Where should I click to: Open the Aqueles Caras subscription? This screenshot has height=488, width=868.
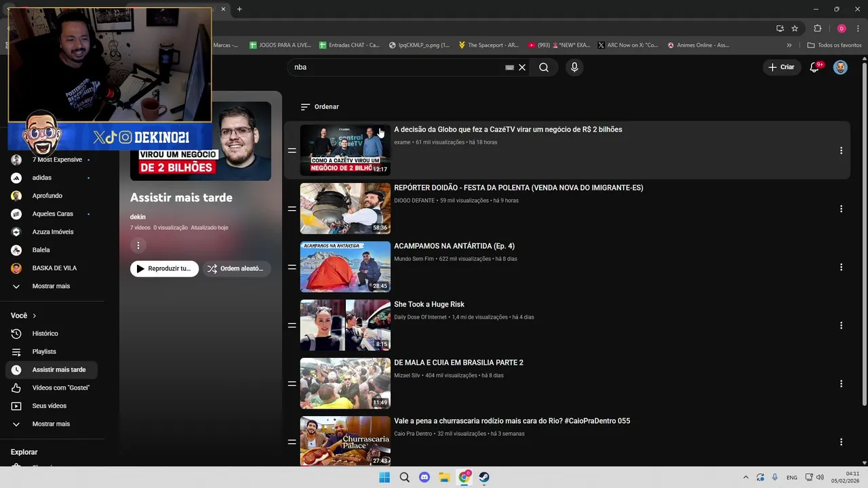[x=53, y=213]
